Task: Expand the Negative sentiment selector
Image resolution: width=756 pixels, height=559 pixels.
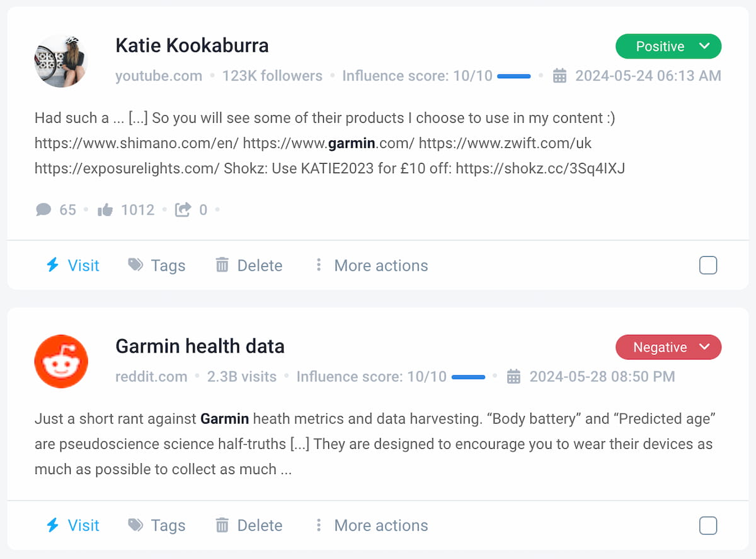Action: click(x=668, y=347)
